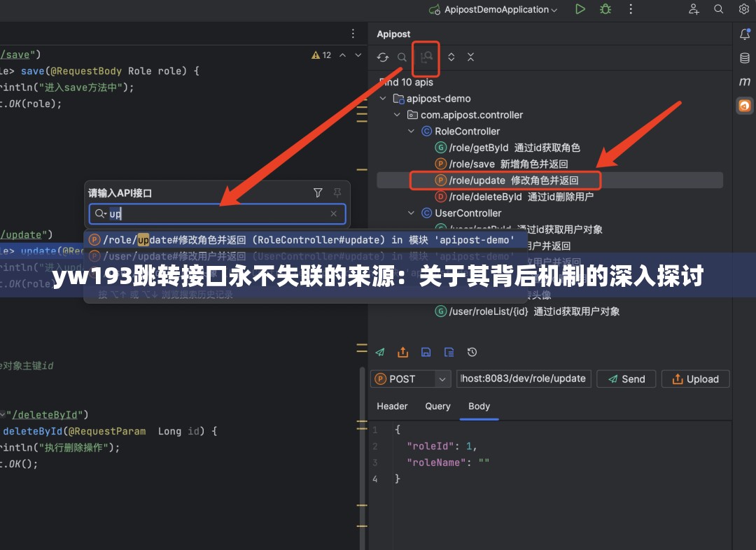This screenshot has height=550, width=756.
Task: Collapse the UserController node
Action: point(411,213)
